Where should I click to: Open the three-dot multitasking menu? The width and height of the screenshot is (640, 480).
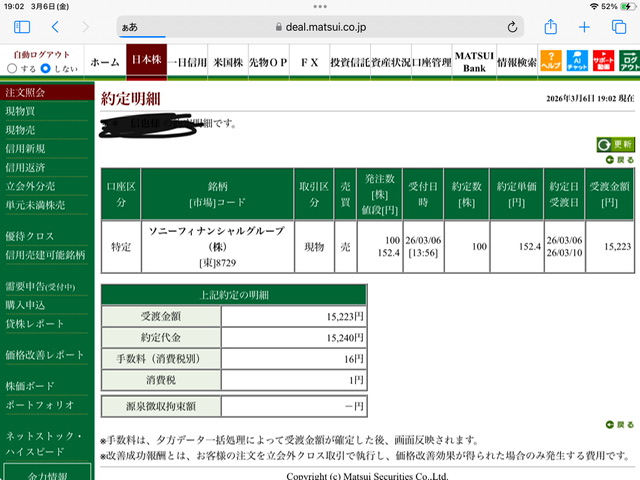pos(320,6)
